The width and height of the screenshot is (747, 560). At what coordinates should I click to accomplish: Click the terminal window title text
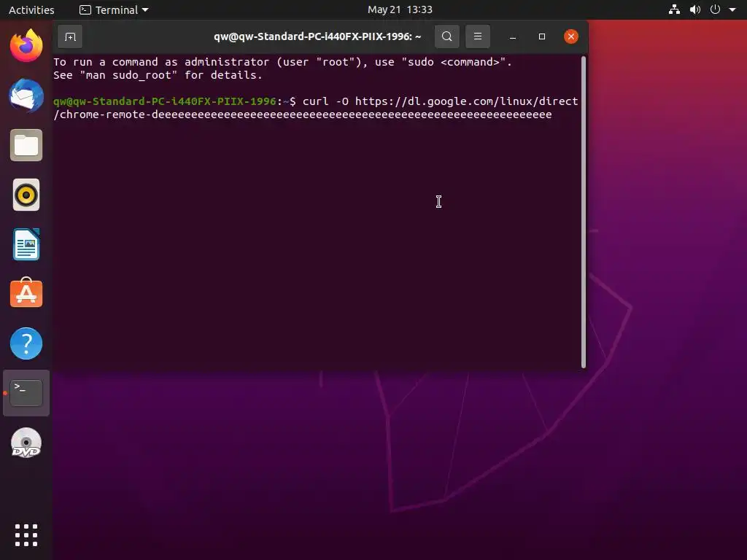[317, 36]
